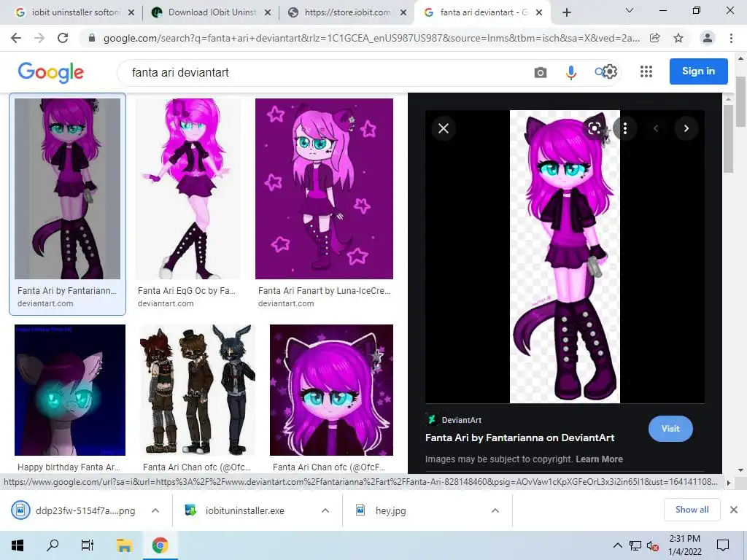Visit the DeviantArt source page
The width and height of the screenshot is (747, 560).
[670, 429]
